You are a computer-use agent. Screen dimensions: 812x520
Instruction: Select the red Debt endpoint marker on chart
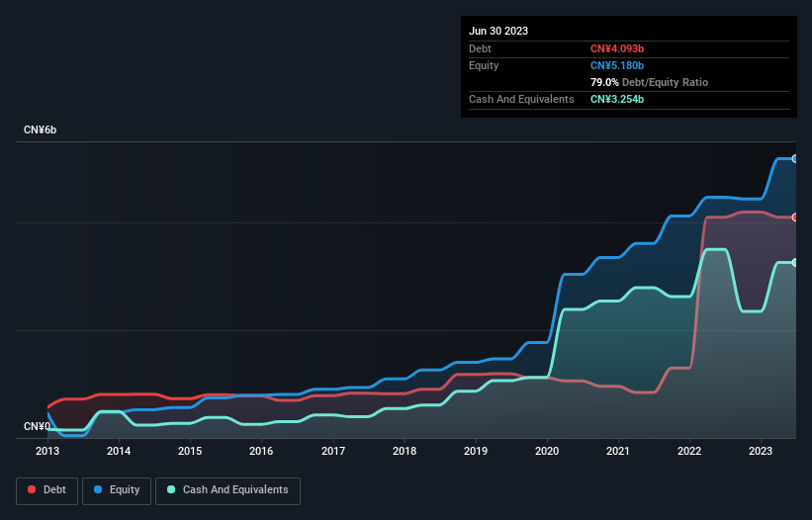(x=794, y=217)
